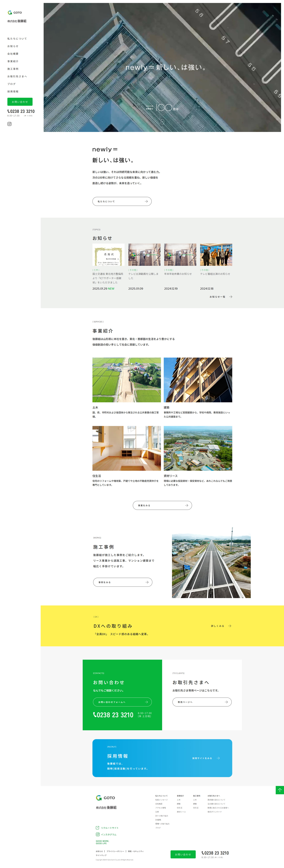Screen dimensions: 284x868
Task: Click the 事業をみる button
Action: (x=163, y=506)
